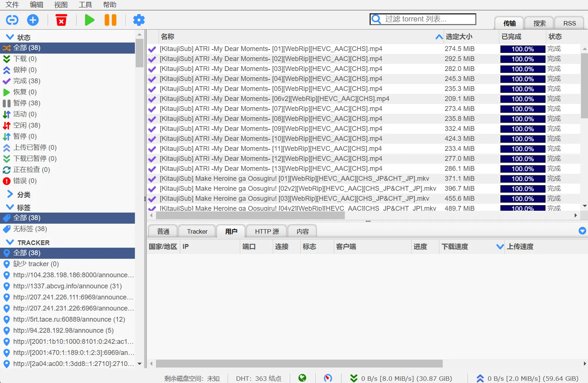Click torrent list scroll down arrow

(585, 206)
